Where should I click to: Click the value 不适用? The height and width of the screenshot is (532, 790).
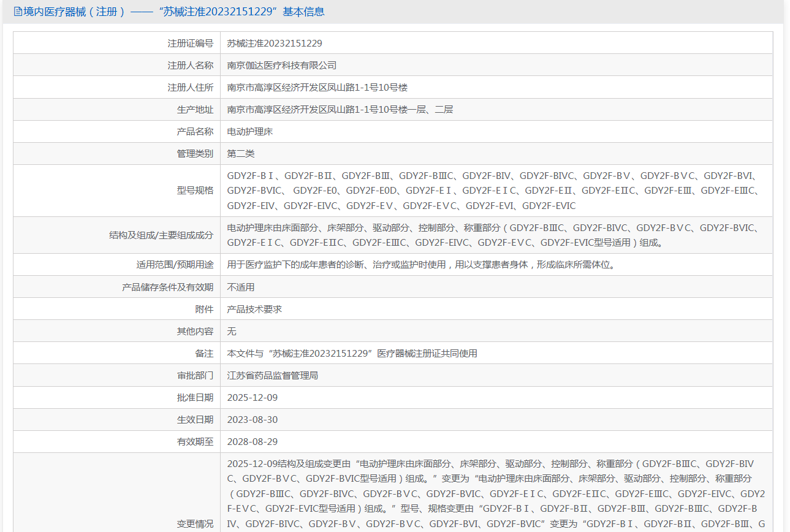tap(241, 287)
